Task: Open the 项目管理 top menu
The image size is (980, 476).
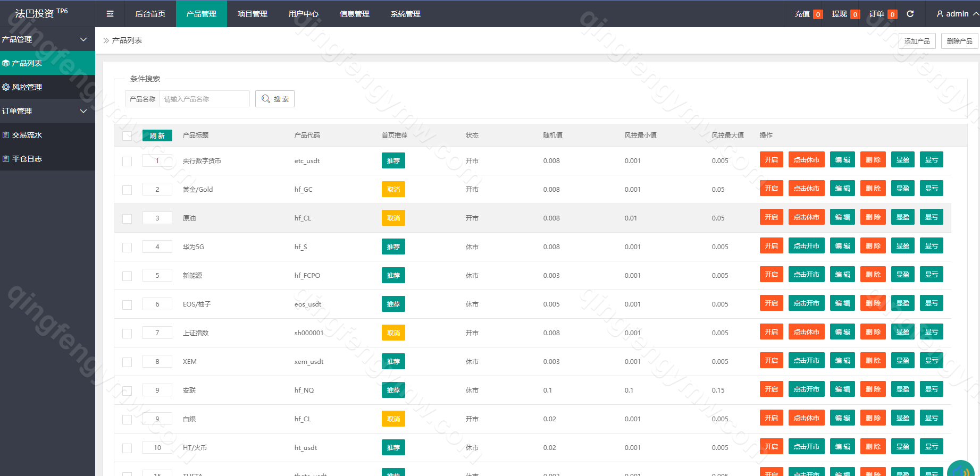Action: pyautogui.click(x=253, y=14)
